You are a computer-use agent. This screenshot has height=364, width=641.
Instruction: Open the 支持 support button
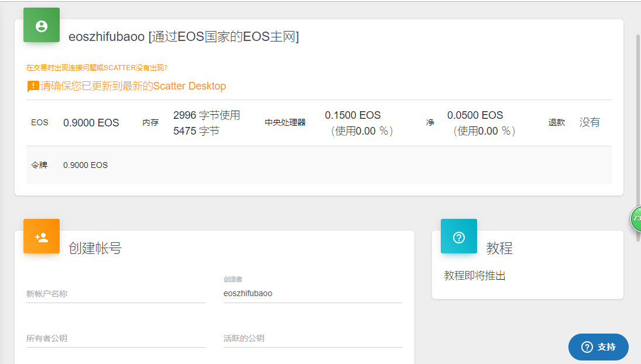(x=598, y=347)
